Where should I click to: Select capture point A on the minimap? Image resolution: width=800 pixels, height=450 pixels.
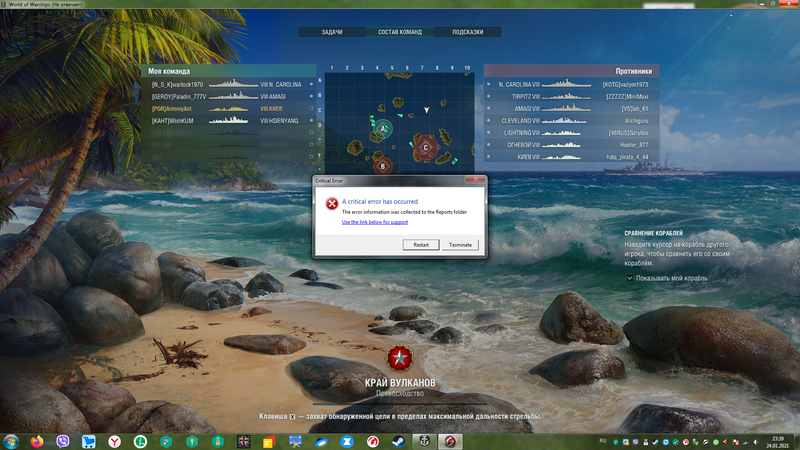click(x=383, y=129)
